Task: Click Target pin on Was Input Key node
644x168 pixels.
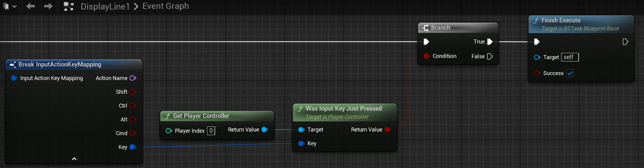Action: coord(301,129)
